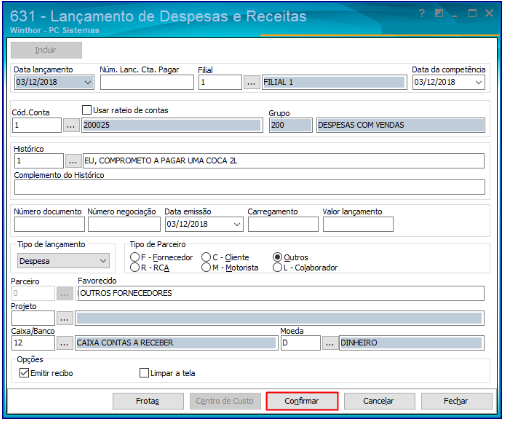Open the Caixa/Banco lookup ellipsis button
The width and height of the screenshot is (505, 421).
(x=64, y=343)
